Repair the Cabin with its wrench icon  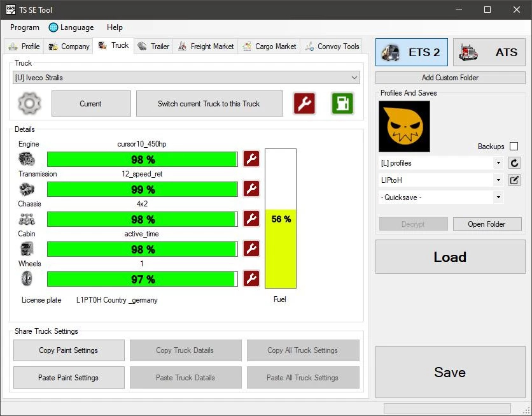click(x=251, y=248)
